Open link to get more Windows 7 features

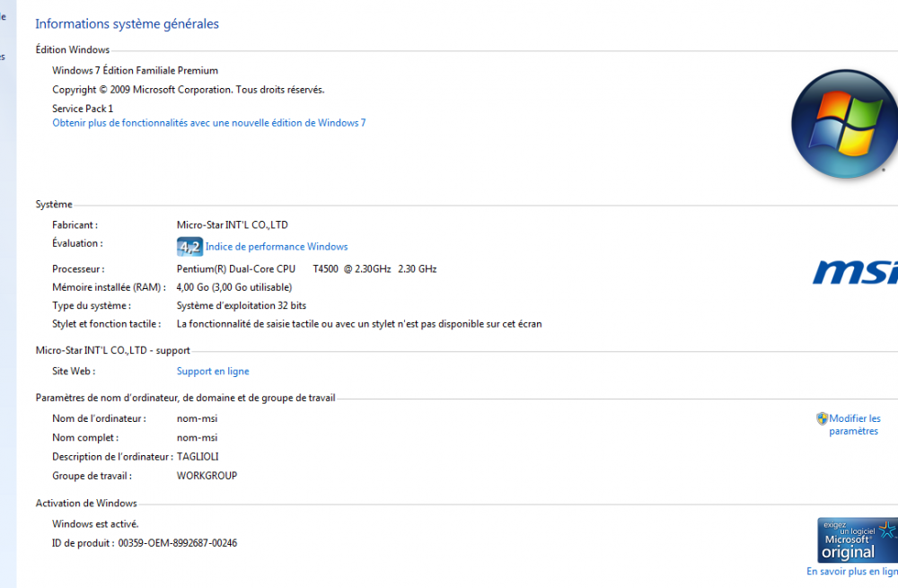209,123
